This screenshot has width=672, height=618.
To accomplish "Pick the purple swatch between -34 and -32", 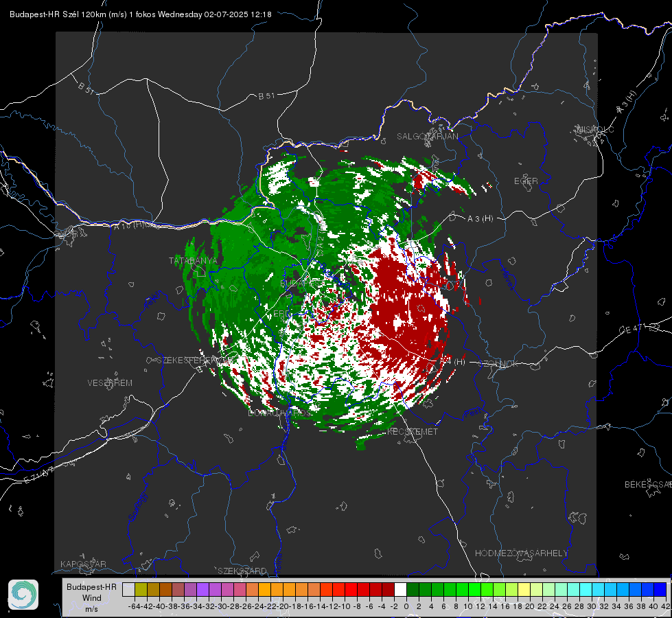I will click(x=202, y=590).
